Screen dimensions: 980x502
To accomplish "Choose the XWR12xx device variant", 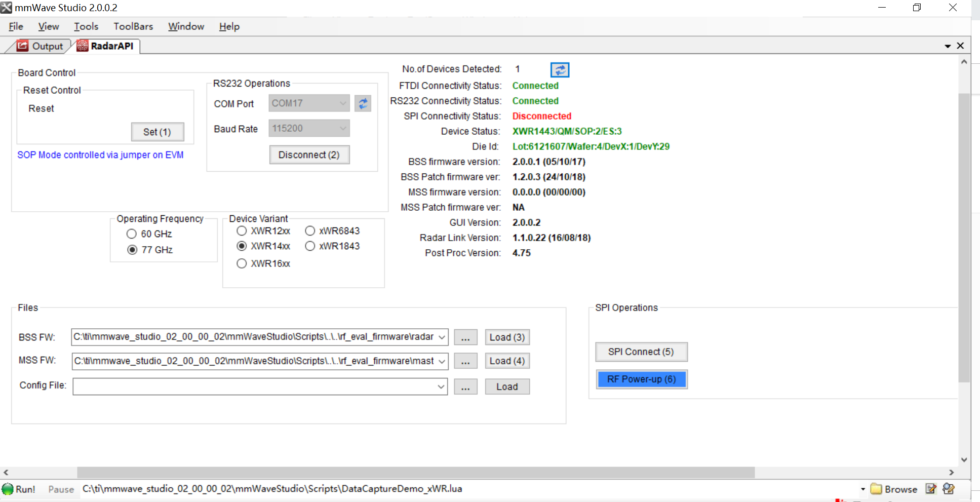I will tap(242, 231).
